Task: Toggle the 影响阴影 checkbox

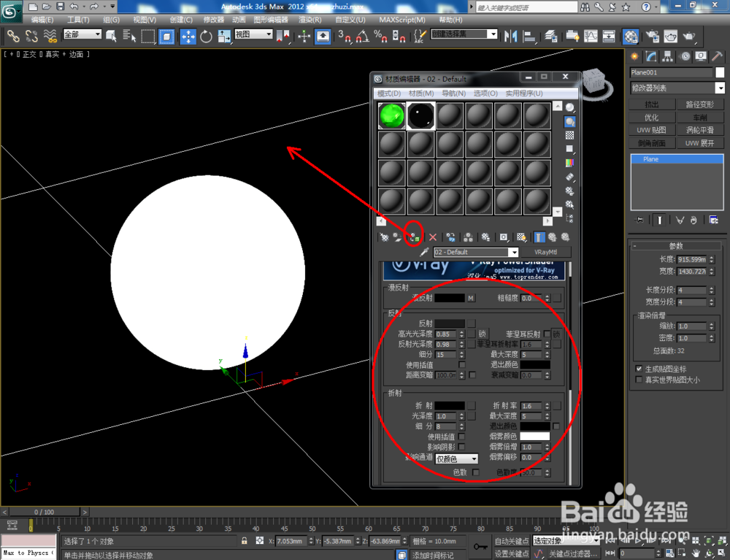Action: tap(461, 447)
